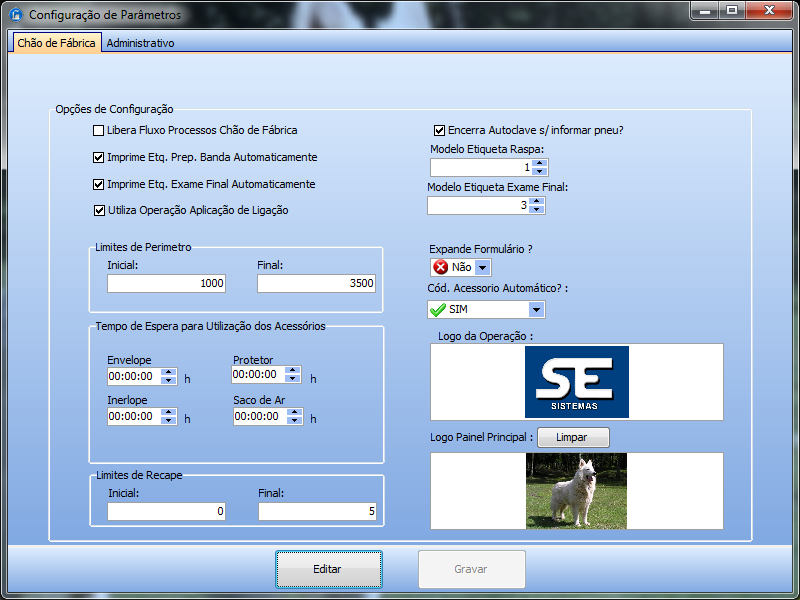Screen dimensions: 800x600
Task: Decrease Modelo Etiqueta Exame Final value
Action: (x=537, y=209)
